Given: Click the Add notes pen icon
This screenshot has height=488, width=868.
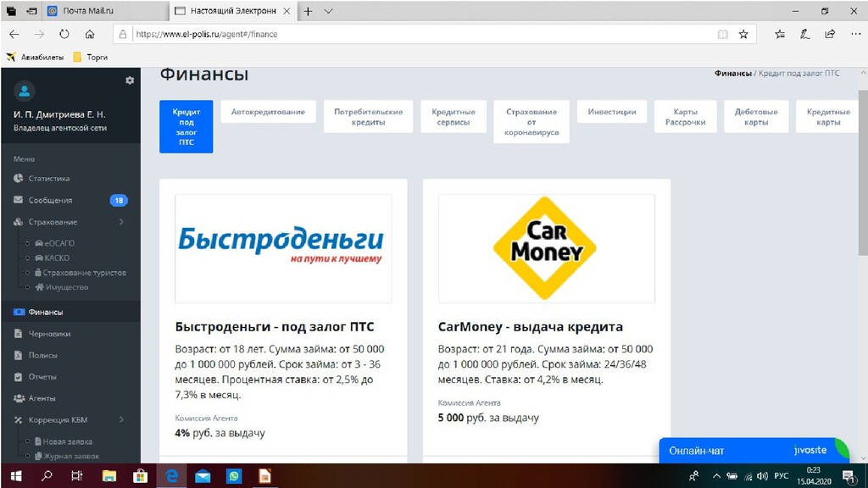Looking at the screenshot, I should [x=805, y=34].
